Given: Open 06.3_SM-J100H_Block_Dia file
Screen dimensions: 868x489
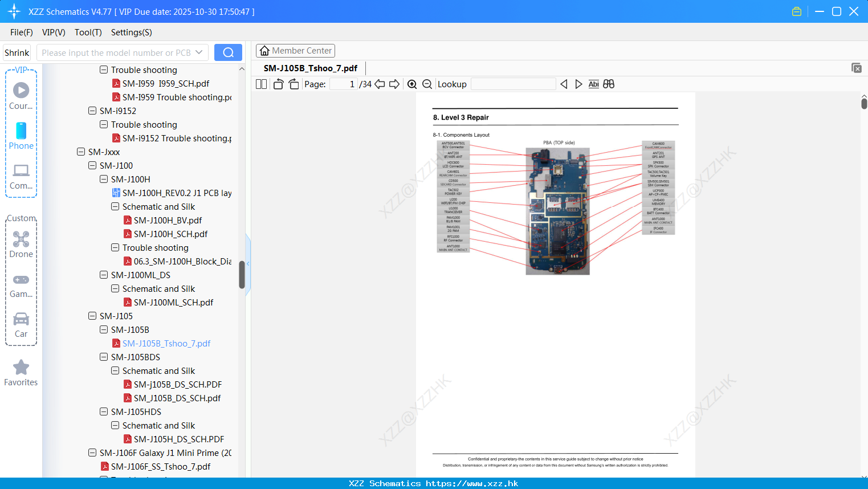Looking at the screenshot, I should (177, 262).
